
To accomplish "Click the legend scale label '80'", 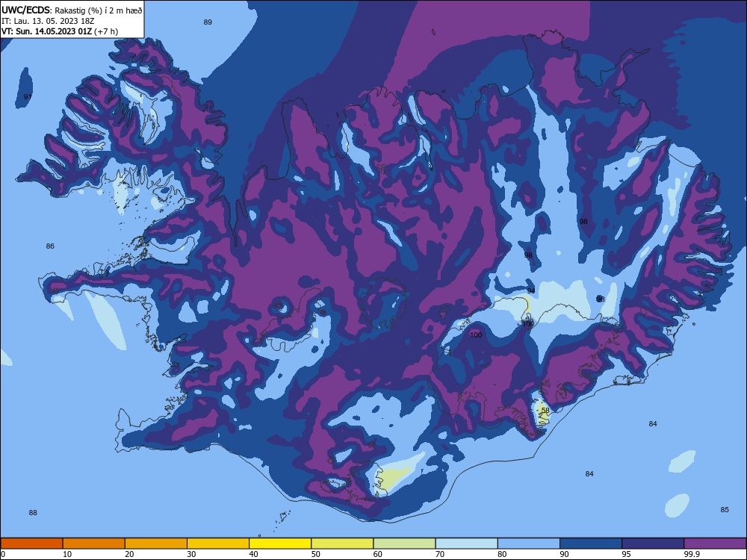I will pos(502,554).
